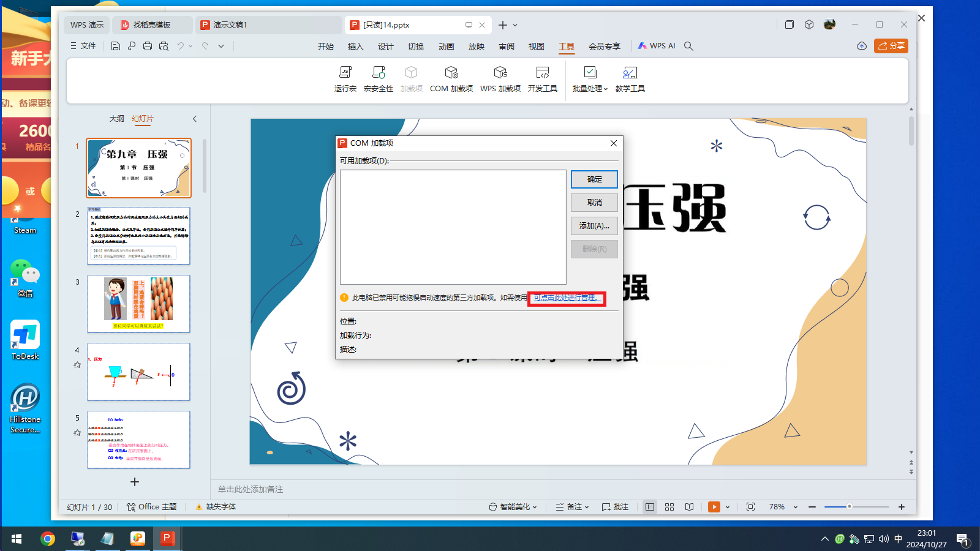980x551 pixels.
Task: Switch to normal view icon in status bar
Action: click(650, 507)
